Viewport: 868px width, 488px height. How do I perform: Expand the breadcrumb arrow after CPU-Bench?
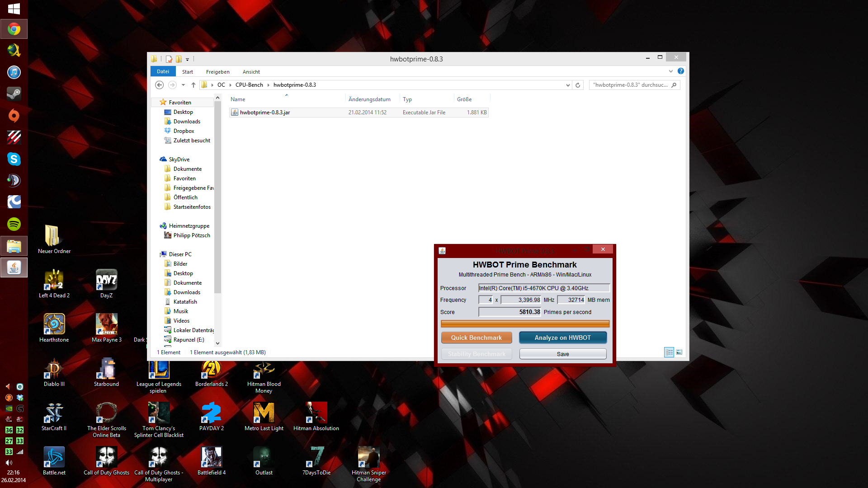[268, 85]
